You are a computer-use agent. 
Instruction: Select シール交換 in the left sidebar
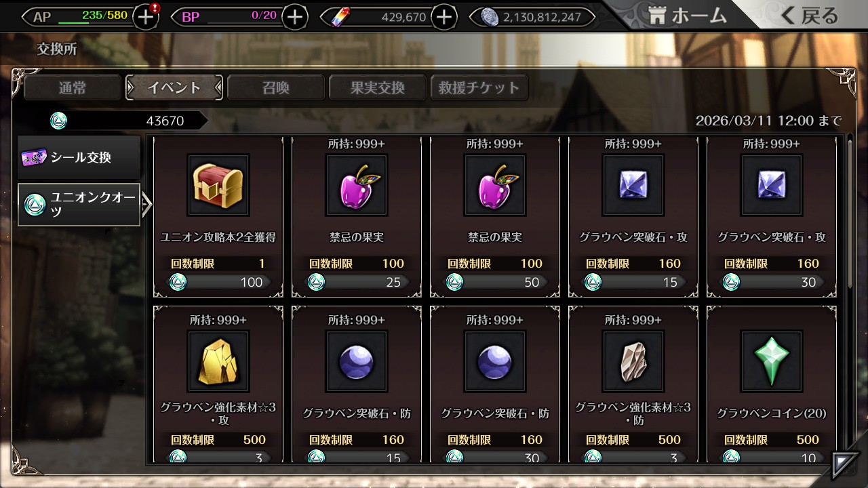tap(79, 157)
